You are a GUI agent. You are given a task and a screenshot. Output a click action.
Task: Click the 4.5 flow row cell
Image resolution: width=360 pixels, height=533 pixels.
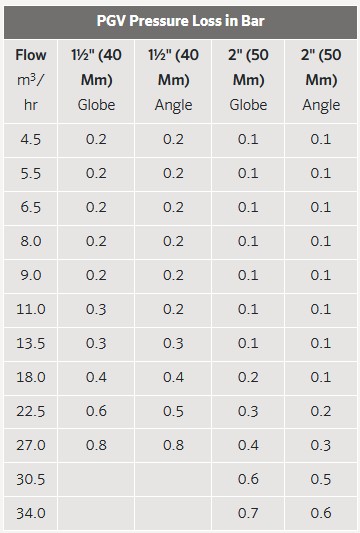pyautogui.click(x=31, y=139)
